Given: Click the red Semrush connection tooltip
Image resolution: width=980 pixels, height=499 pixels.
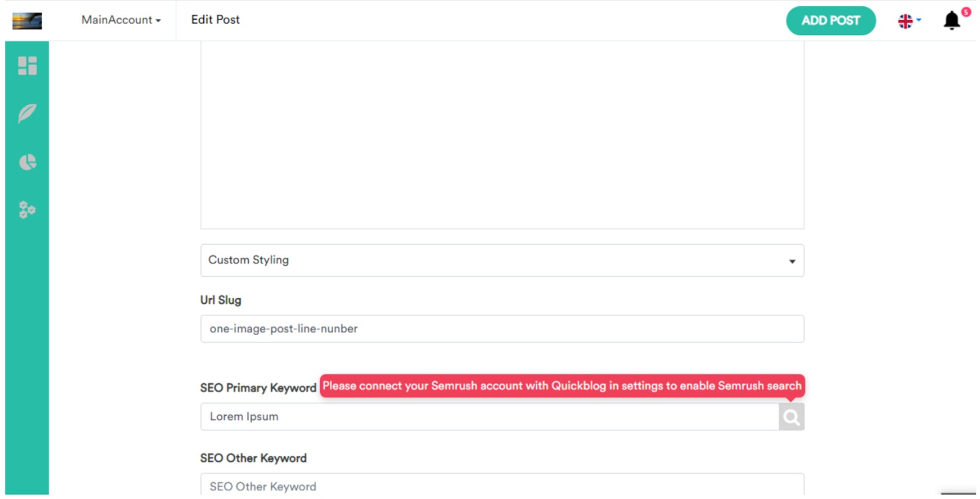Looking at the screenshot, I should click(x=562, y=386).
